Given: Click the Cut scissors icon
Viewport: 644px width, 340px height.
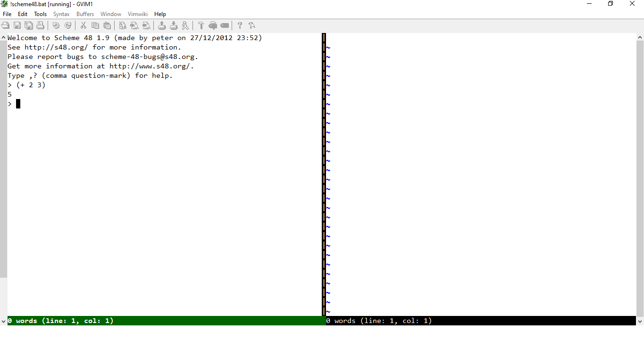Looking at the screenshot, I should click(x=84, y=25).
